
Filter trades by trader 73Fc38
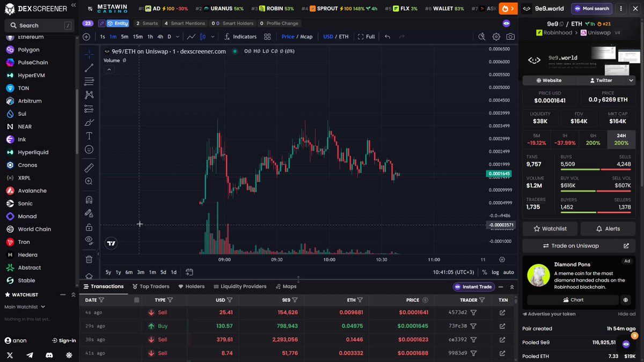(473, 326)
